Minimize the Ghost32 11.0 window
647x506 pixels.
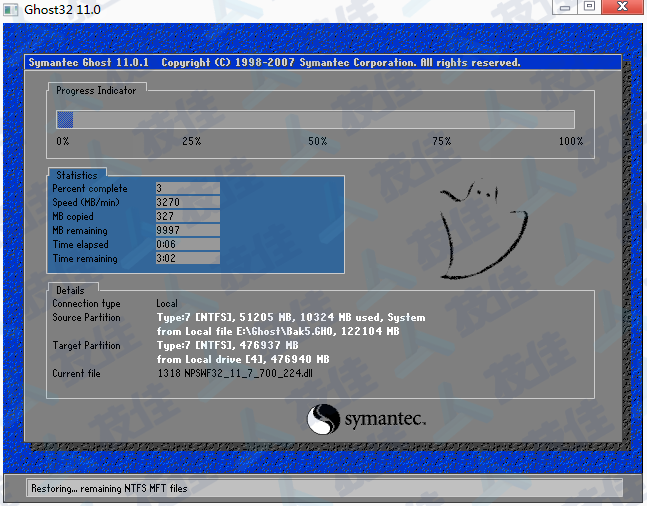tap(565, 7)
